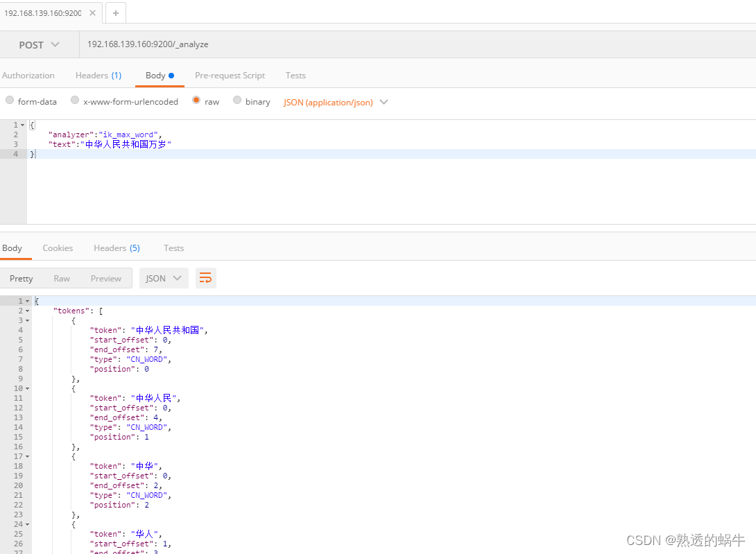Select the request Body tab
Viewport: 756px width, 554px height.
160,75
